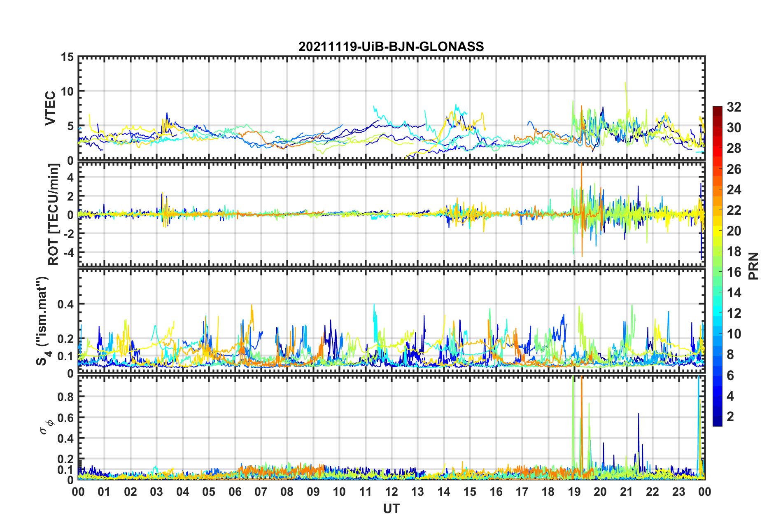Click colorbar tick label 8
The width and height of the screenshot is (783, 532).
click(x=730, y=355)
